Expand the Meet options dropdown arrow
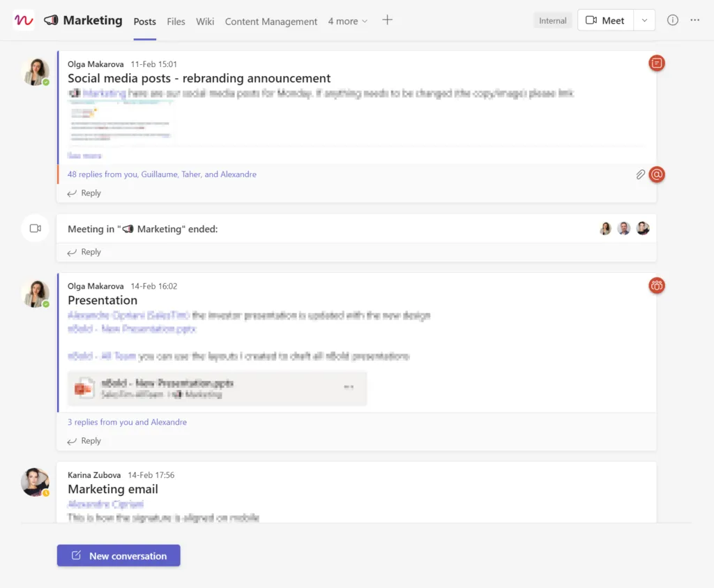The width and height of the screenshot is (714, 588). (644, 20)
